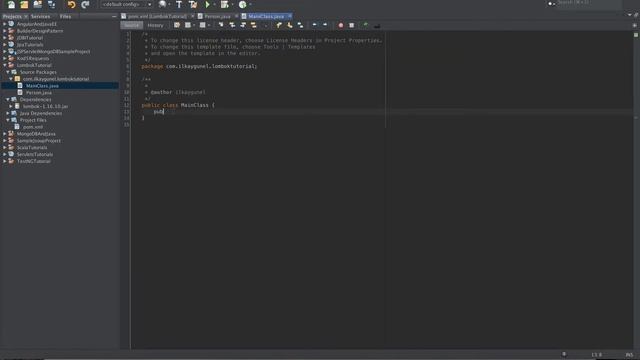Click the Find Selection editor icon
The width and height of the screenshot is (640, 360).
(x=221, y=25)
